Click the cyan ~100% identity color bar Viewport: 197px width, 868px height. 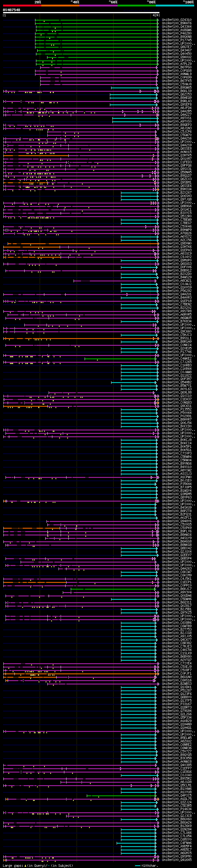(x=175, y=6)
